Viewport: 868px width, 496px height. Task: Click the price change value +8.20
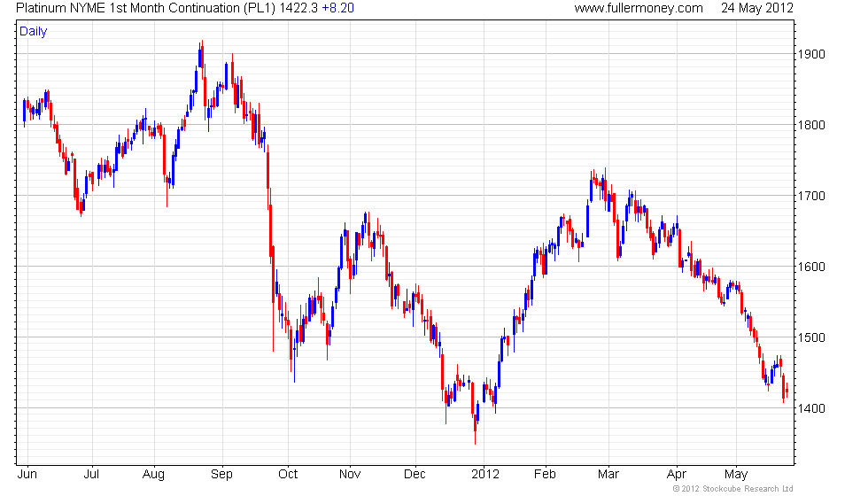337,8
